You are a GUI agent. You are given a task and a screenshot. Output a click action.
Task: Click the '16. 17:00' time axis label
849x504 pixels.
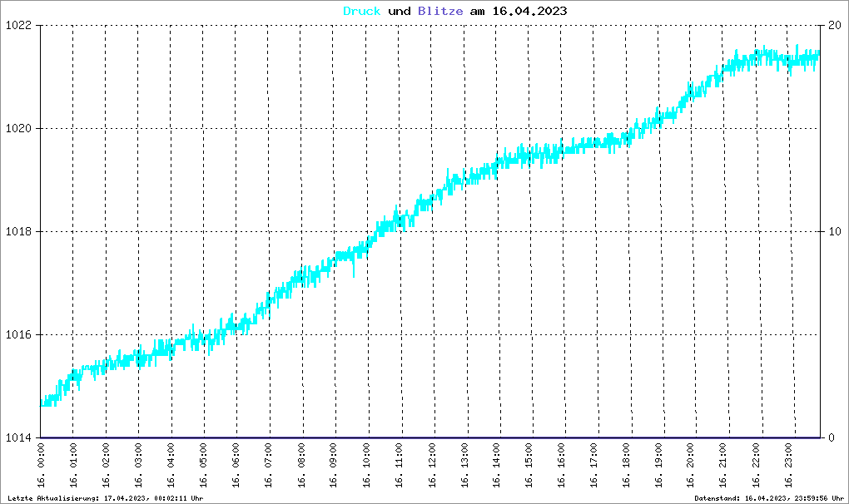594,465
